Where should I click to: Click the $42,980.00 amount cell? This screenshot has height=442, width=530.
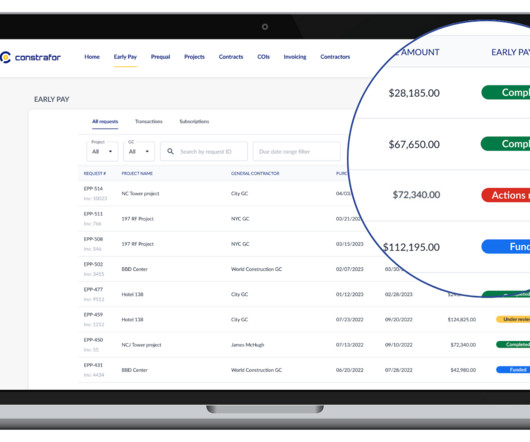point(463,370)
